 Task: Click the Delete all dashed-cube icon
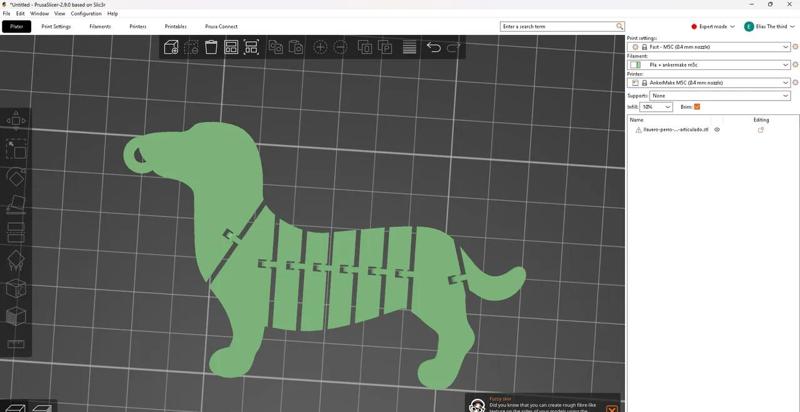coord(191,47)
